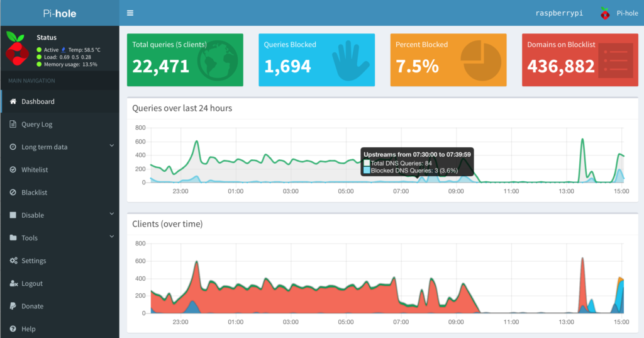This screenshot has width=644, height=338.
Task: Click the Total queries 22,471 box
Action: [x=185, y=60]
